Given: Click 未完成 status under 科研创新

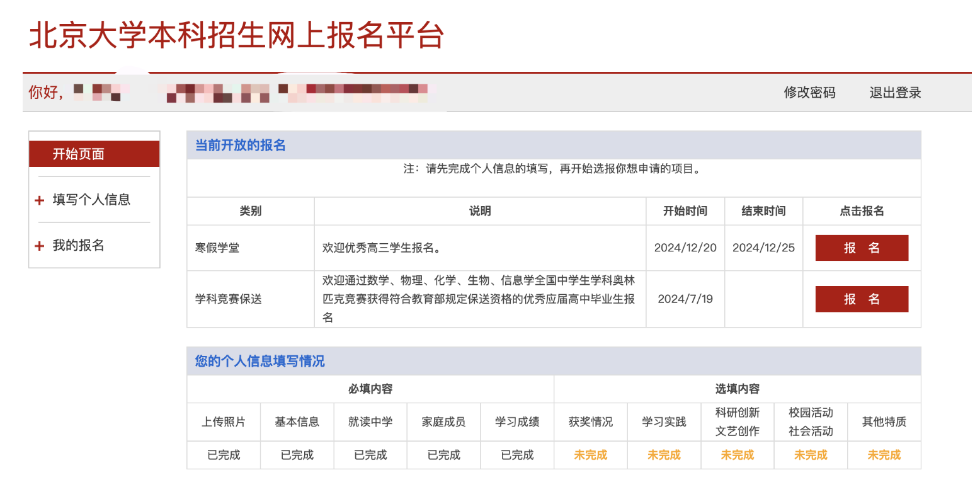Looking at the screenshot, I should click(737, 455).
